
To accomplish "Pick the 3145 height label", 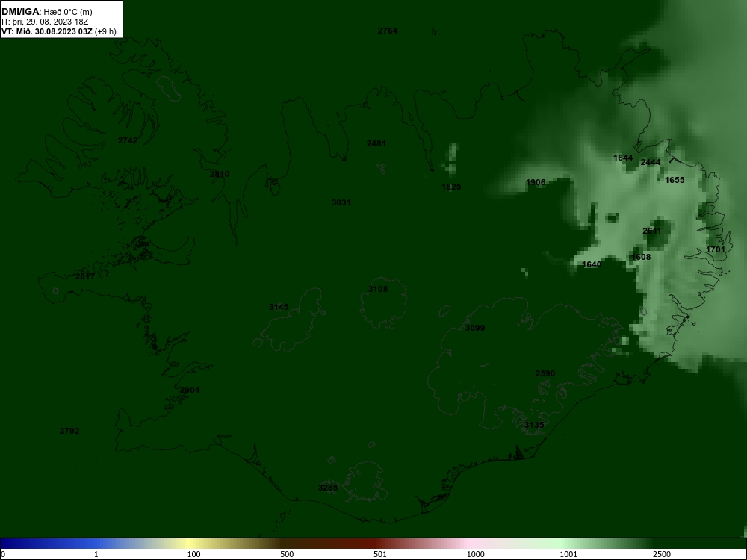I will tap(278, 307).
